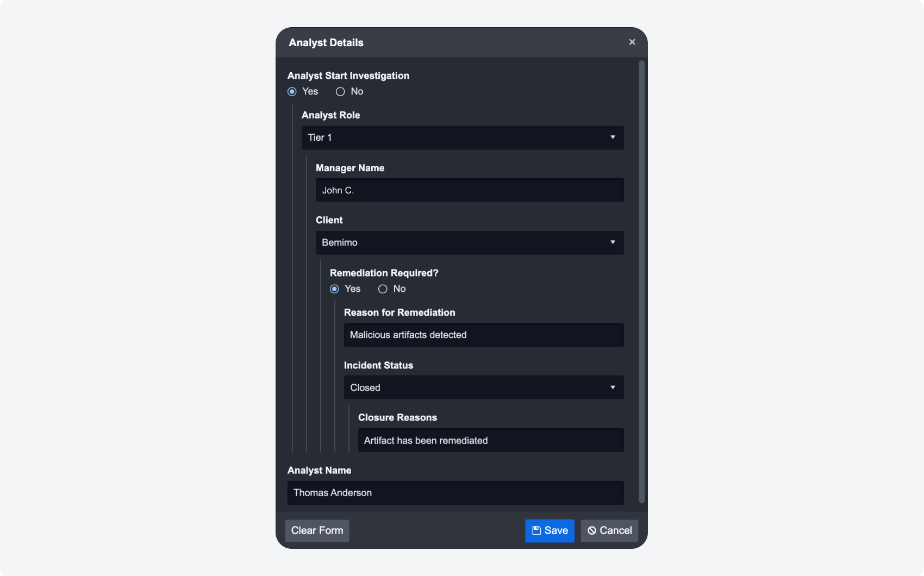Close the Analyst Details dialog
Viewport: 924px width, 576px height.
[632, 42]
